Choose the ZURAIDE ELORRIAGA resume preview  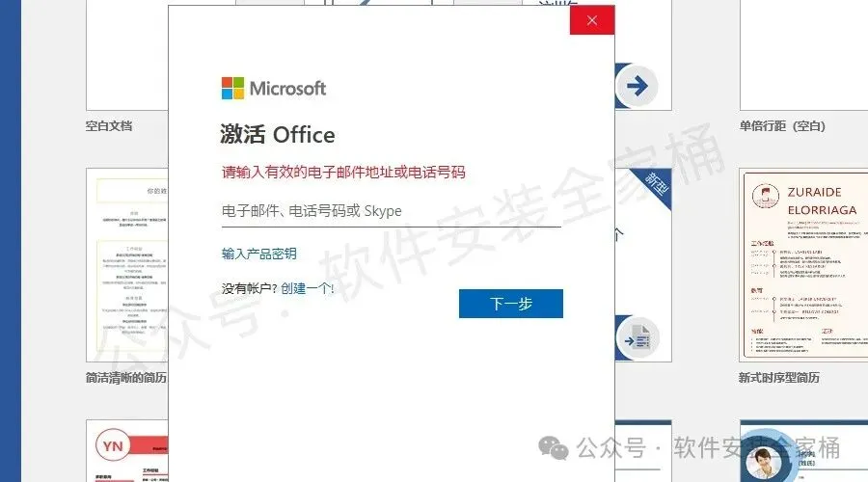[803, 265]
